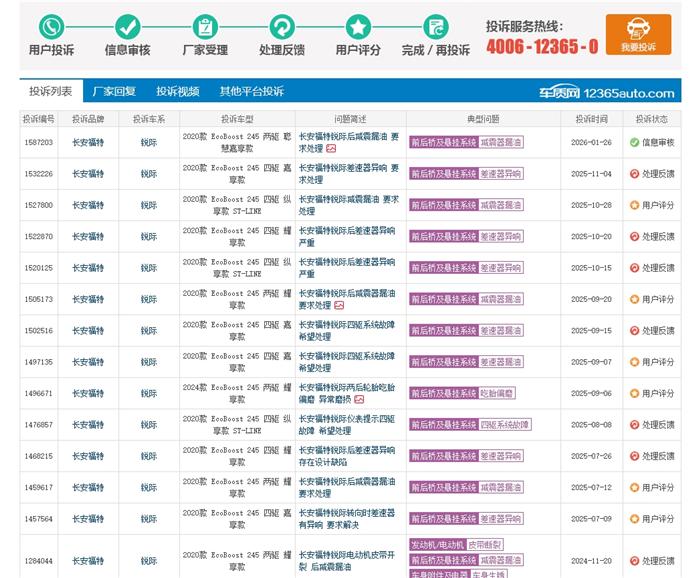
Task: Click the 锐际 series link in row 1522870
Action: point(149,236)
